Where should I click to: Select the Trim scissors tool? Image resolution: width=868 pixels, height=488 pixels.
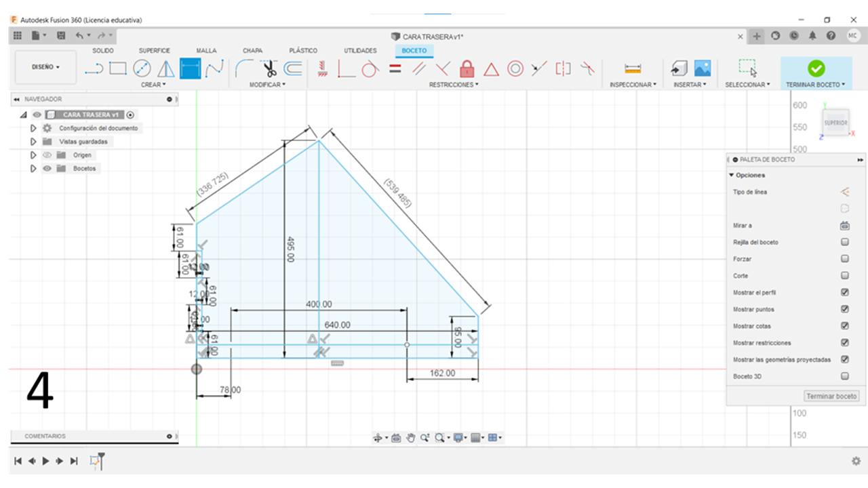pyautogui.click(x=269, y=68)
